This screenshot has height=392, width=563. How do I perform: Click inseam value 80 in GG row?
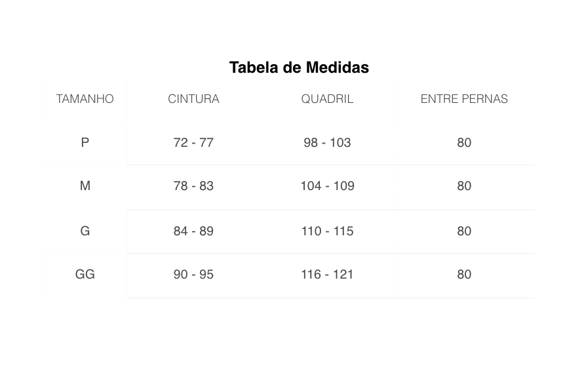(464, 274)
